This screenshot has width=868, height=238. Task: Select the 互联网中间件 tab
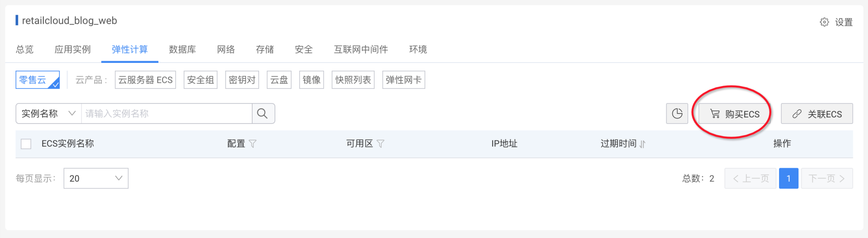[x=361, y=49]
